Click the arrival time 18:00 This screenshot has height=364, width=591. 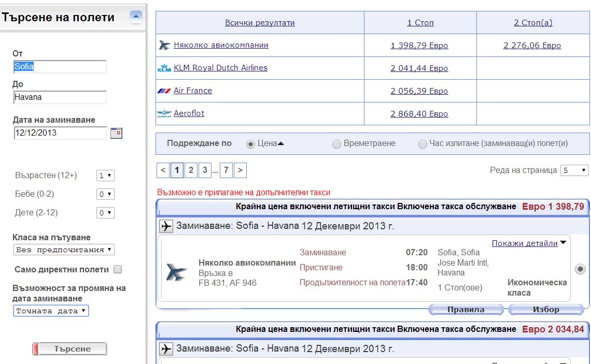click(x=416, y=268)
